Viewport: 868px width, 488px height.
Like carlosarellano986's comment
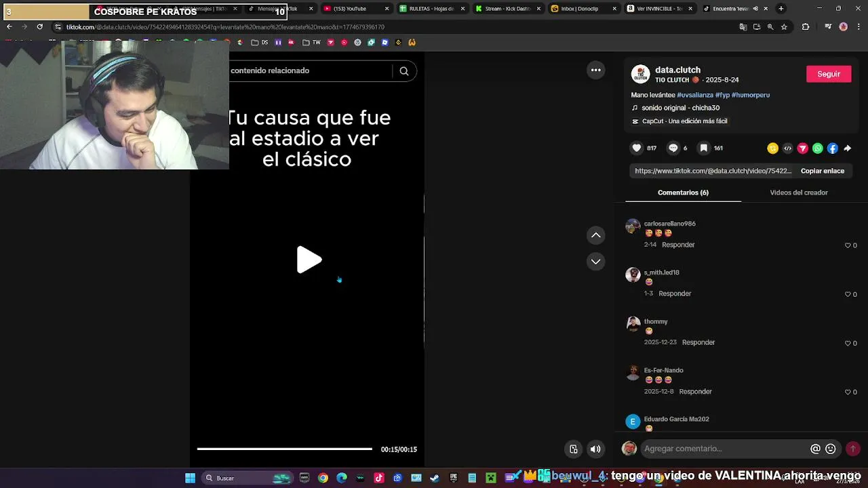click(x=848, y=245)
